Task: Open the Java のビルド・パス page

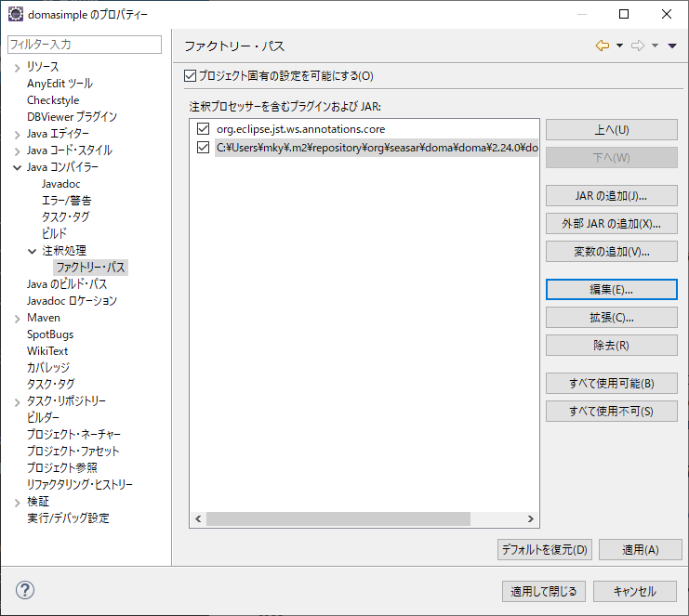Action: coord(66,284)
